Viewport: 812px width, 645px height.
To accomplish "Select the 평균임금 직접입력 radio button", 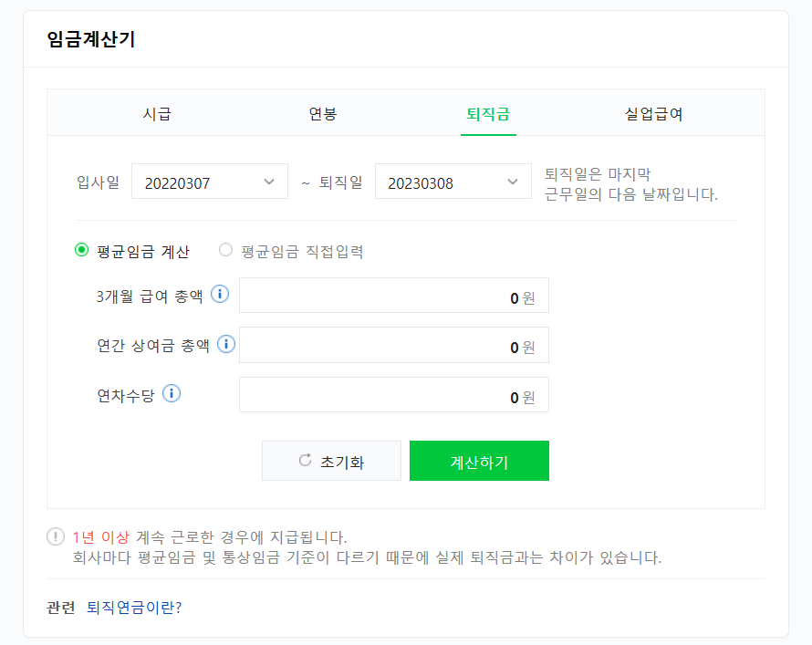I will [x=225, y=251].
